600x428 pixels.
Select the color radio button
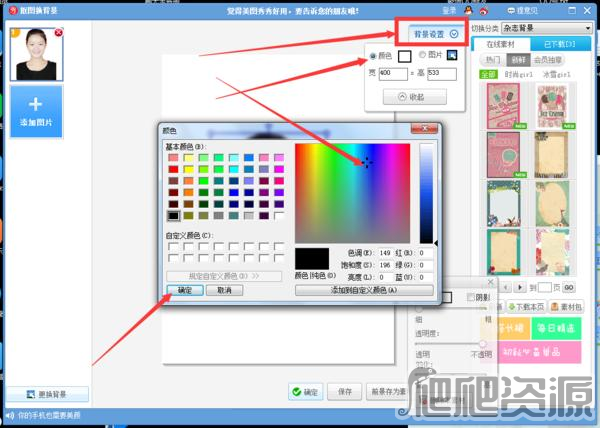pyautogui.click(x=374, y=56)
